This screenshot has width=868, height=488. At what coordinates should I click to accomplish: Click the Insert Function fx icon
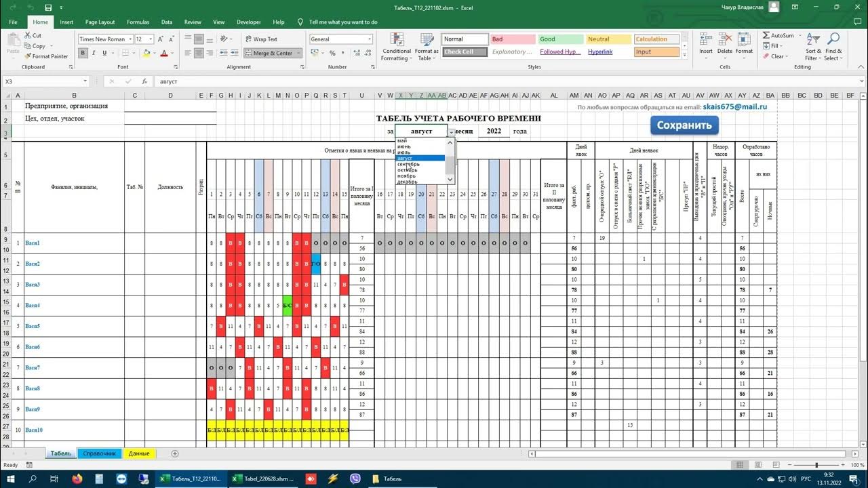tap(144, 81)
